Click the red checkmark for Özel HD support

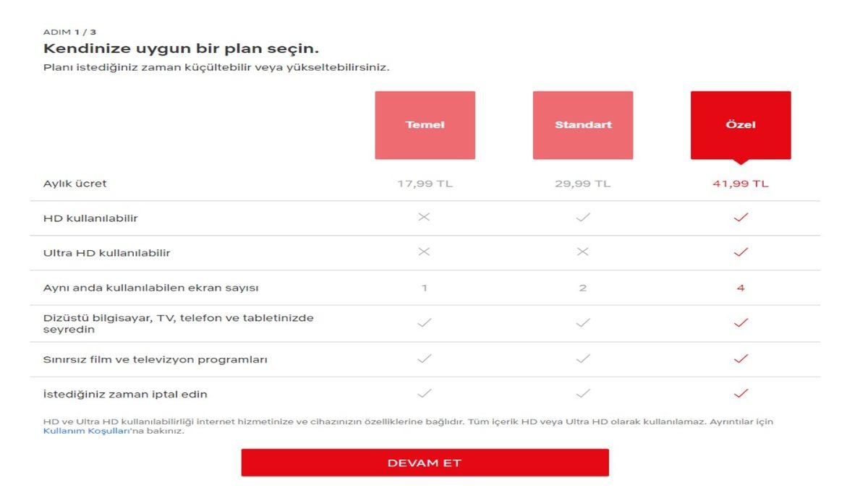click(741, 218)
